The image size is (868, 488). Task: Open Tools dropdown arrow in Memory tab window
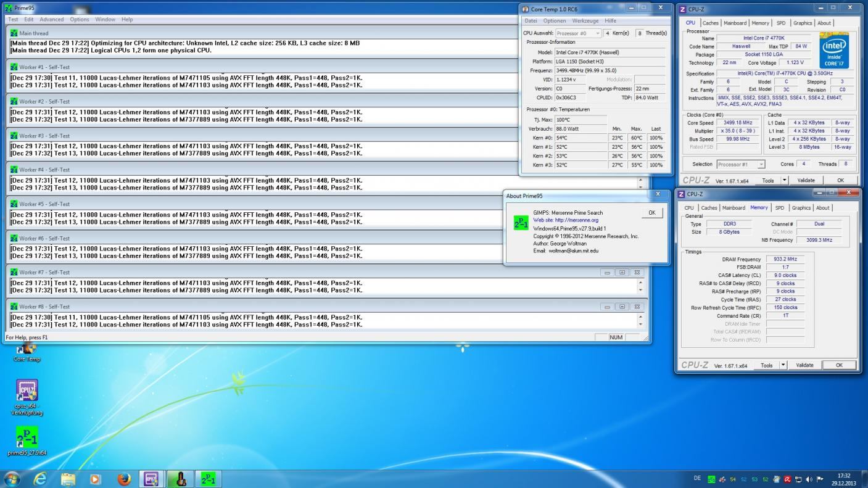pyautogui.click(x=783, y=365)
